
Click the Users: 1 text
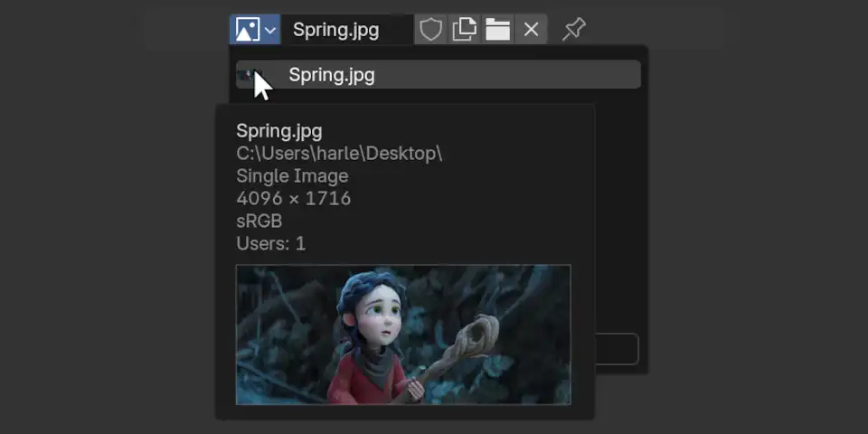270,243
